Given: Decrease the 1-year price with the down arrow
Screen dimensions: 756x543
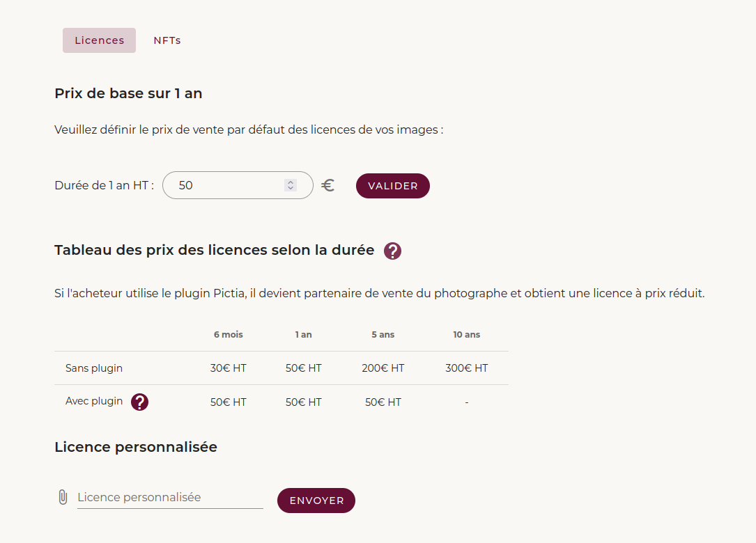Looking at the screenshot, I should 291,189.
